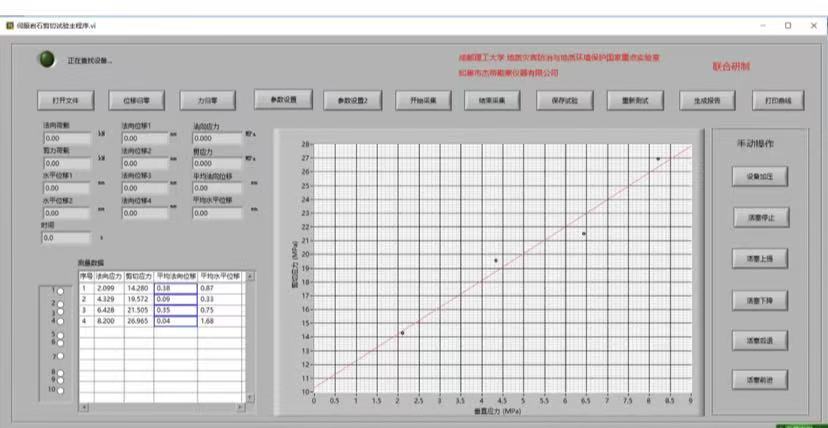Click the table's horizontal scrollbar right arrow

[x=239, y=408]
